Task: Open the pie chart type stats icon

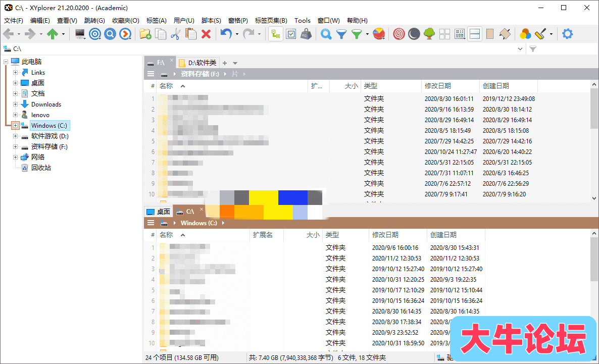Action: pos(379,34)
